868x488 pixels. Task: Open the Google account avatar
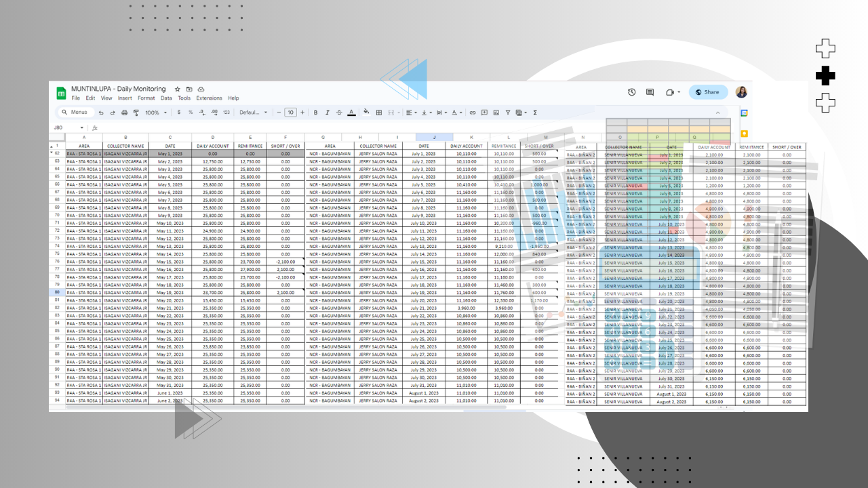click(741, 92)
